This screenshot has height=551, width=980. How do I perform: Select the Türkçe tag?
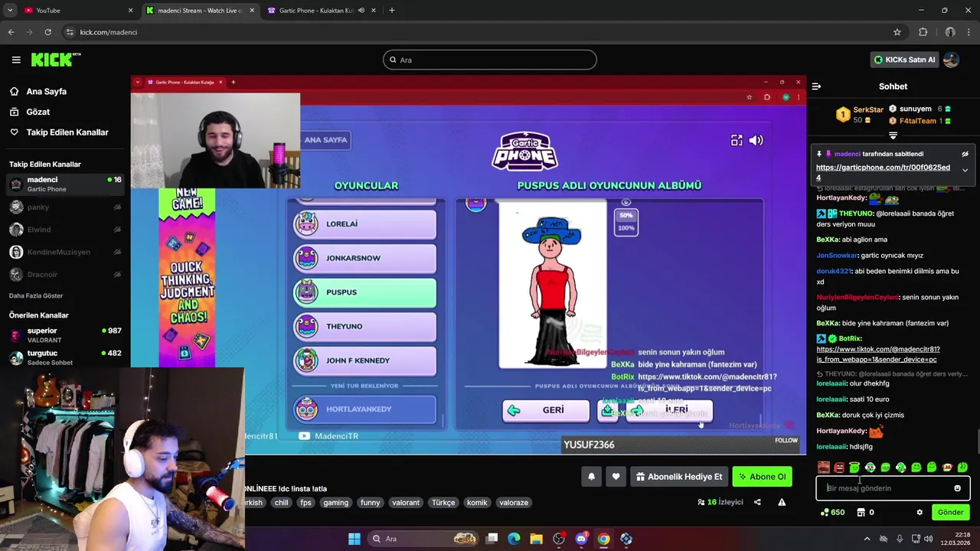coord(443,503)
